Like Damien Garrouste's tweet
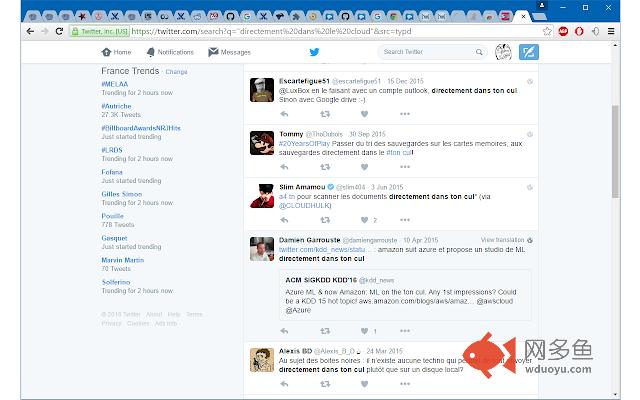 pyautogui.click(x=364, y=331)
